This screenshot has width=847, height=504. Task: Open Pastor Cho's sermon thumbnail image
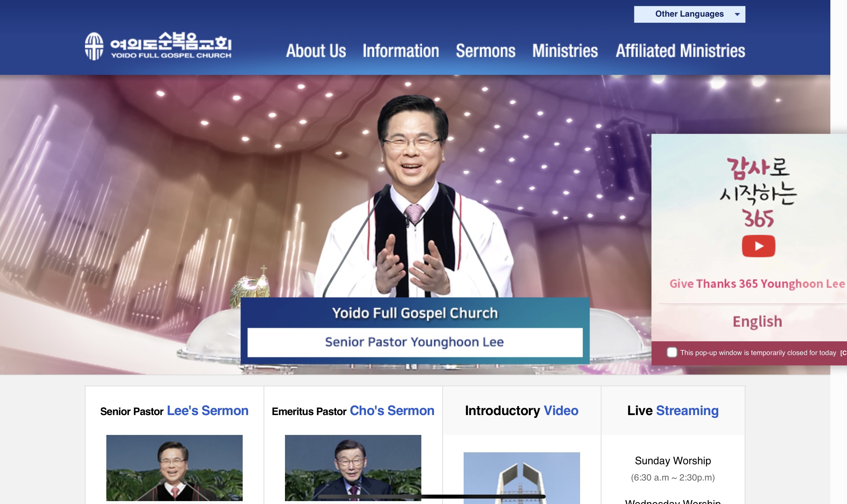353,468
